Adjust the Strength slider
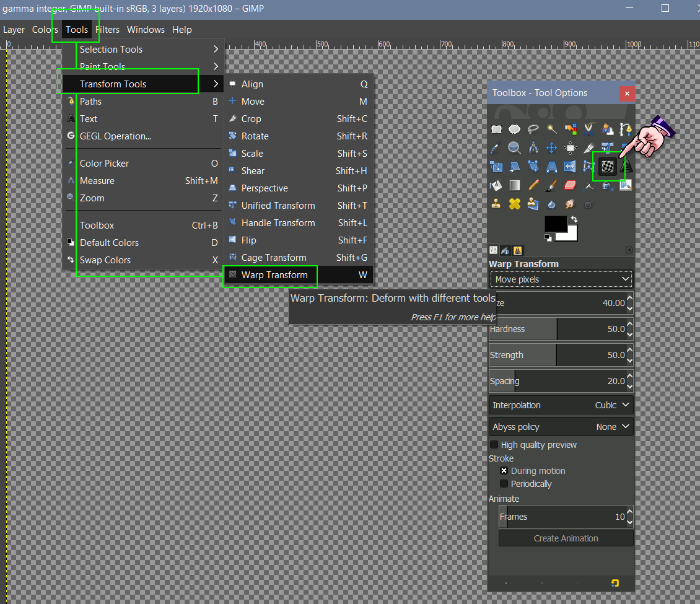The width and height of the screenshot is (700, 604). (x=558, y=355)
